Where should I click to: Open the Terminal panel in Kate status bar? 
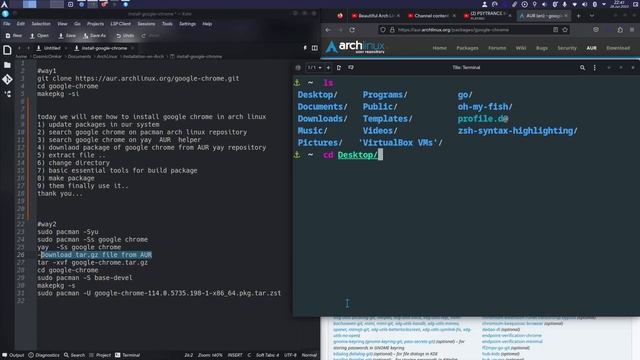click(x=127, y=355)
